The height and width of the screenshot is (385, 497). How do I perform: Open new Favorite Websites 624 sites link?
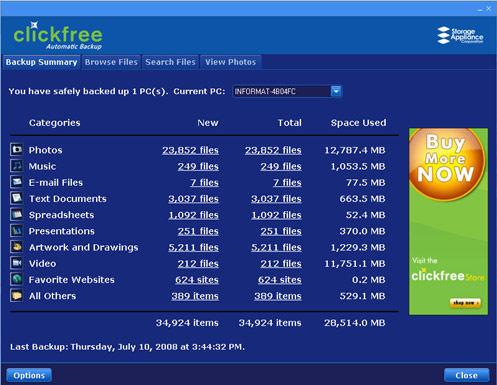point(197,280)
